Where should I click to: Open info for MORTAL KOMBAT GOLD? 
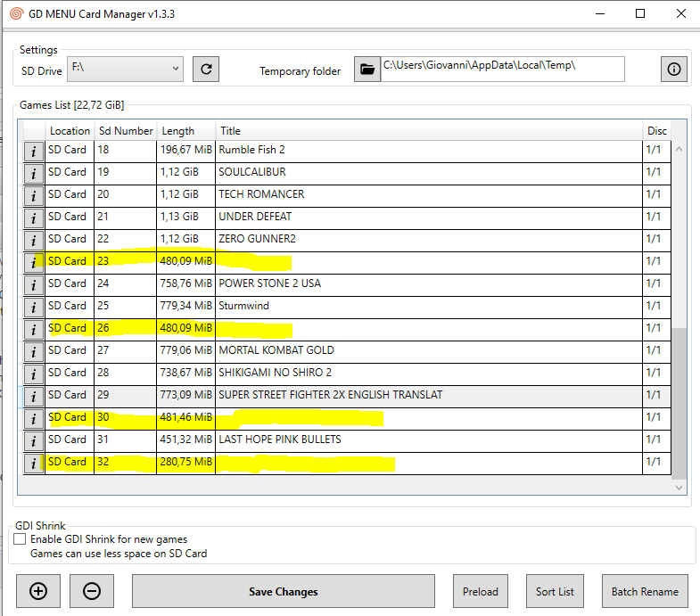(x=34, y=352)
